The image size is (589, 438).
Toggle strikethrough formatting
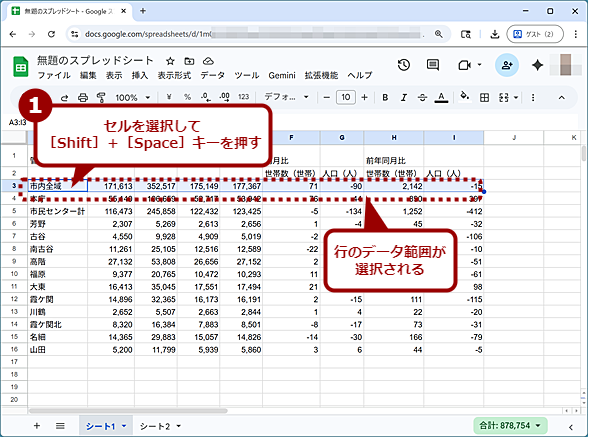(x=422, y=98)
